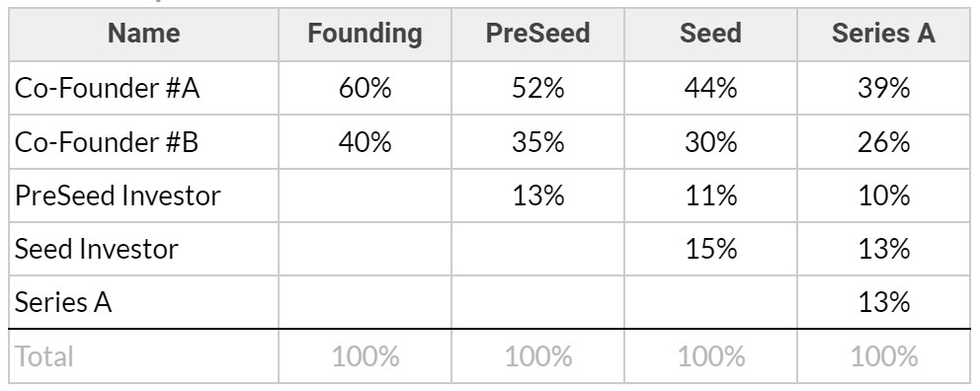The height and width of the screenshot is (391, 980).
Task: Click the empty Series A Founding cell
Action: [365, 302]
